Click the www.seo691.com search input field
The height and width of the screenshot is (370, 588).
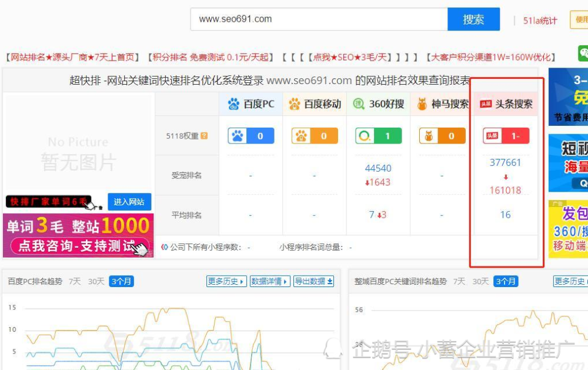coord(319,19)
